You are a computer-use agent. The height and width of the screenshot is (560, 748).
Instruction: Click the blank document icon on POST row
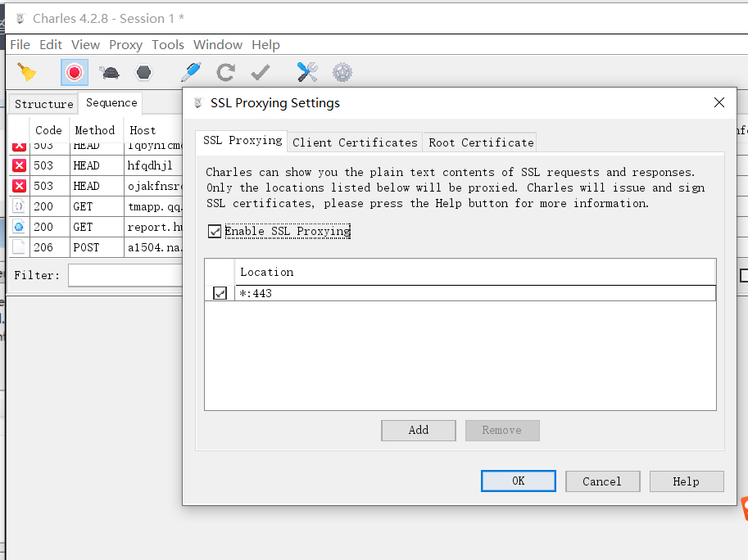[x=19, y=247]
